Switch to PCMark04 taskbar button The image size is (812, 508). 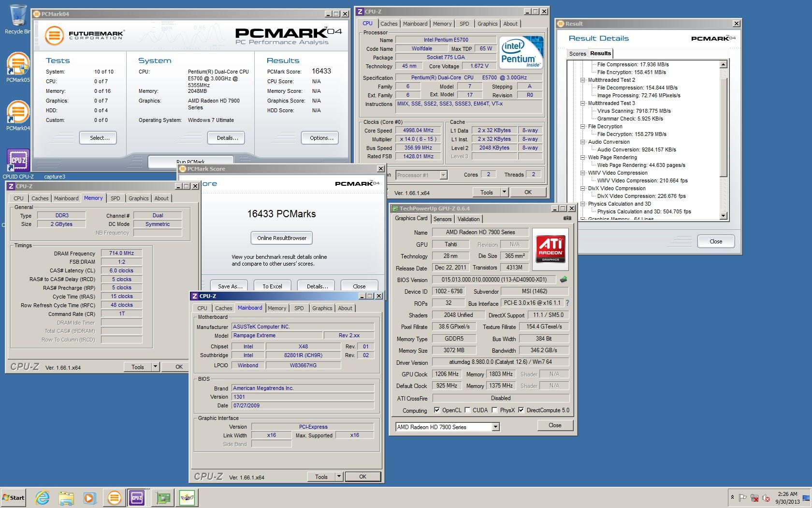114,497
